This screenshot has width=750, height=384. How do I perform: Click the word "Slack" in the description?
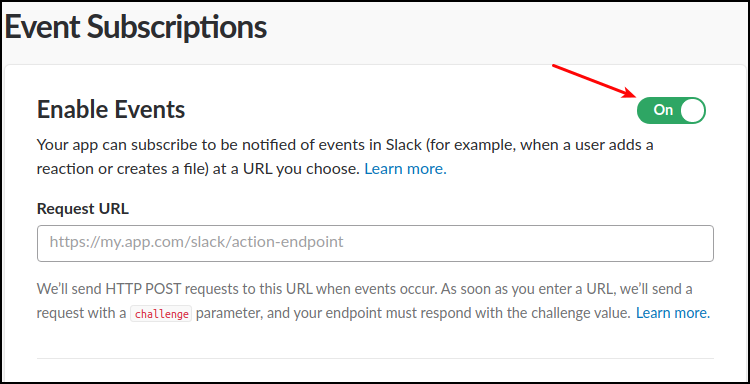[x=401, y=144]
